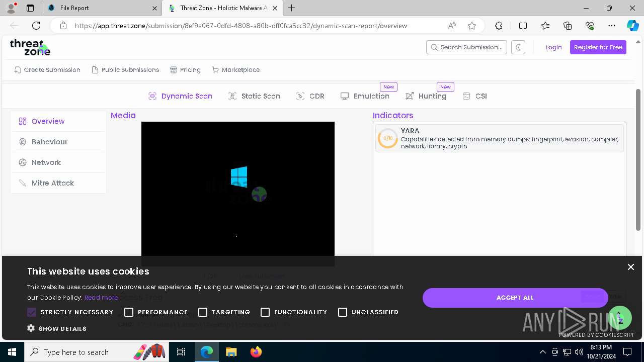Select Network in the sidebar
644x362 pixels.
[58, 162]
